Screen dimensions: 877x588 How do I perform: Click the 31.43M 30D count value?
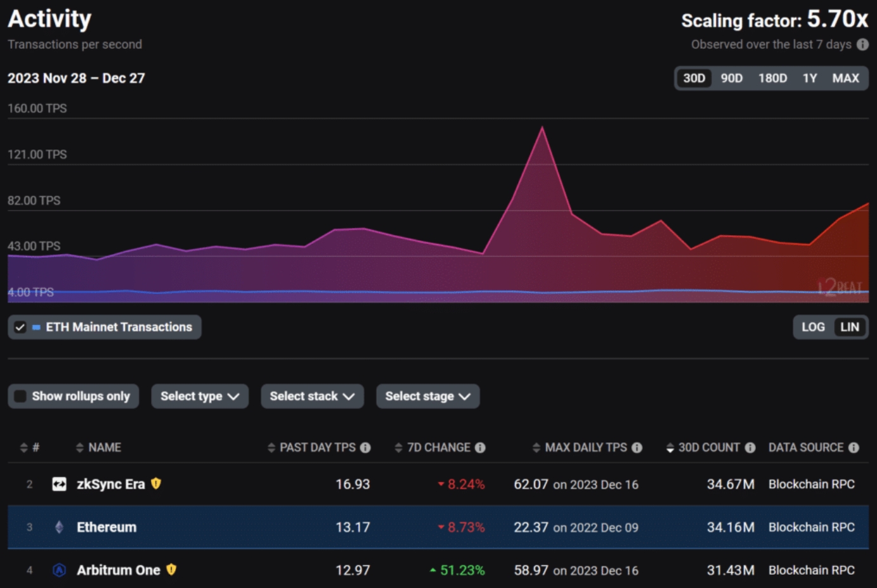point(731,570)
